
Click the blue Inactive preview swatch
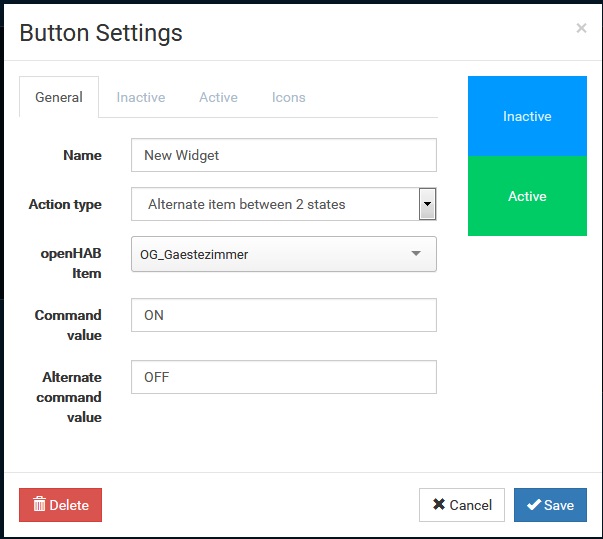(527, 116)
